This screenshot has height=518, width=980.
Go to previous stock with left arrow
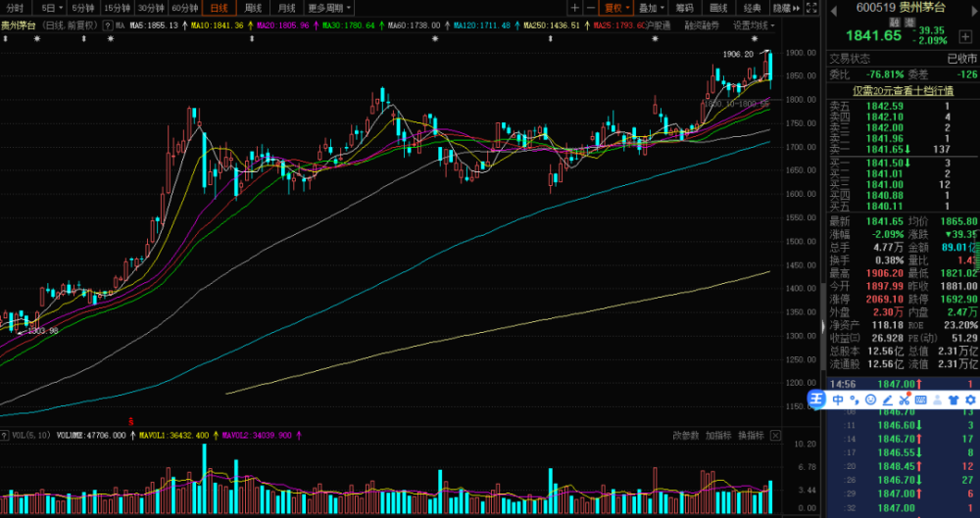pyautogui.click(x=833, y=9)
